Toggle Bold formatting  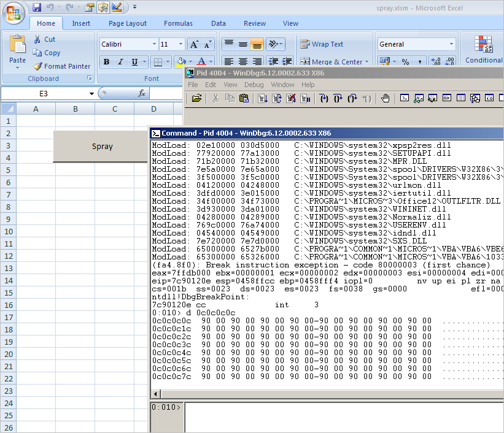tap(106, 62)
